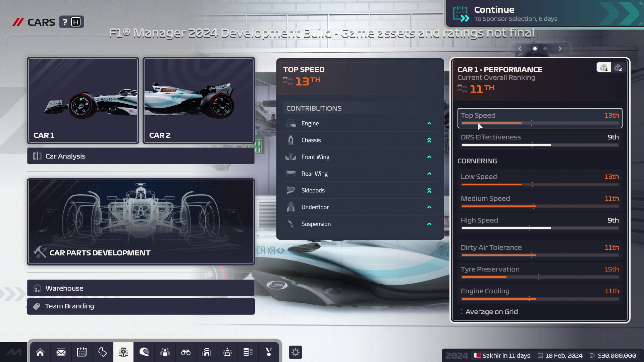Switch performance view to Car 2
Viewport: 644px width, 362px height.
[619, 67]
